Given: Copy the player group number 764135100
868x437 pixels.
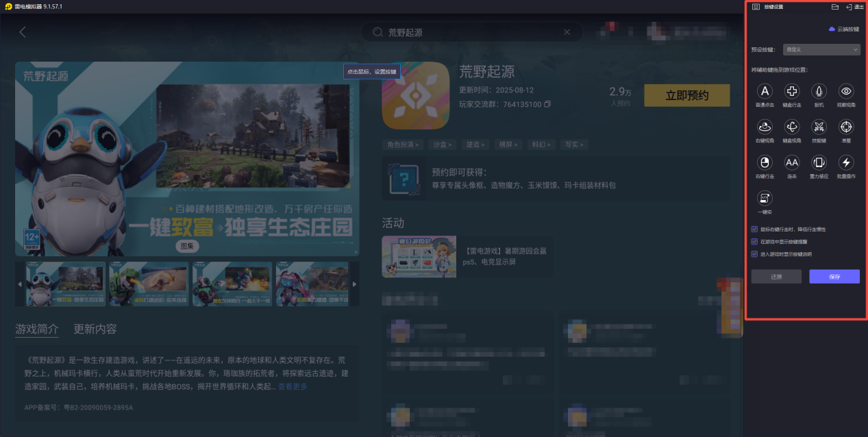Looking at the screenshot, I should coord(547,104).
